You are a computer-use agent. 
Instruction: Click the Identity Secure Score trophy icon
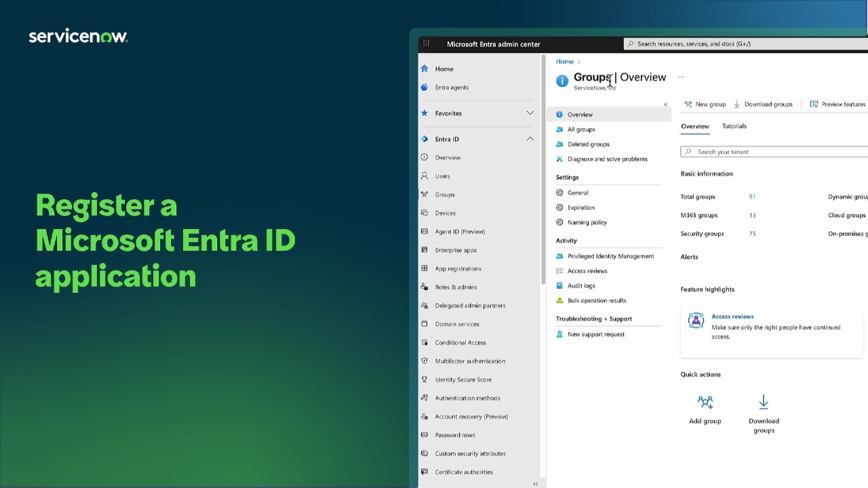click(x=425, y=380)
